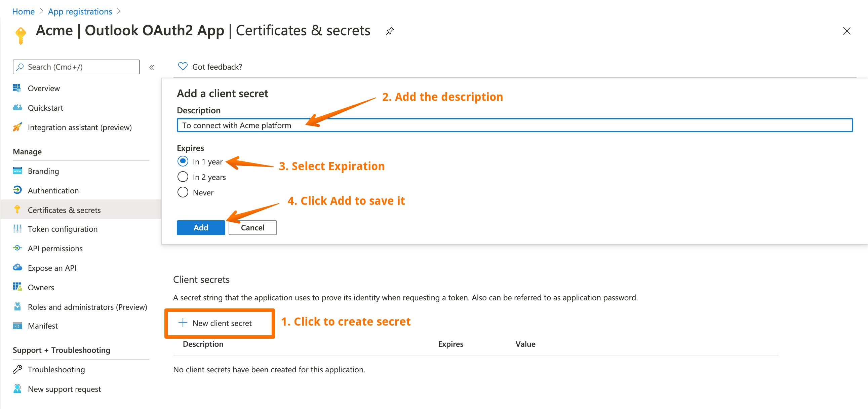Viewport: 868px width, 409px height.
Task: Open the Quickstart section
Action: pyautogui.click(x=45, y=108)
